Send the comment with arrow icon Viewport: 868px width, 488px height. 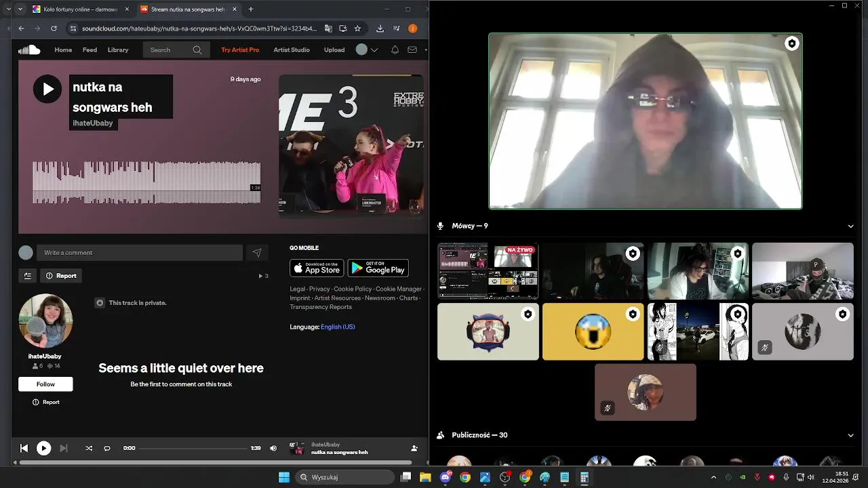257,253
